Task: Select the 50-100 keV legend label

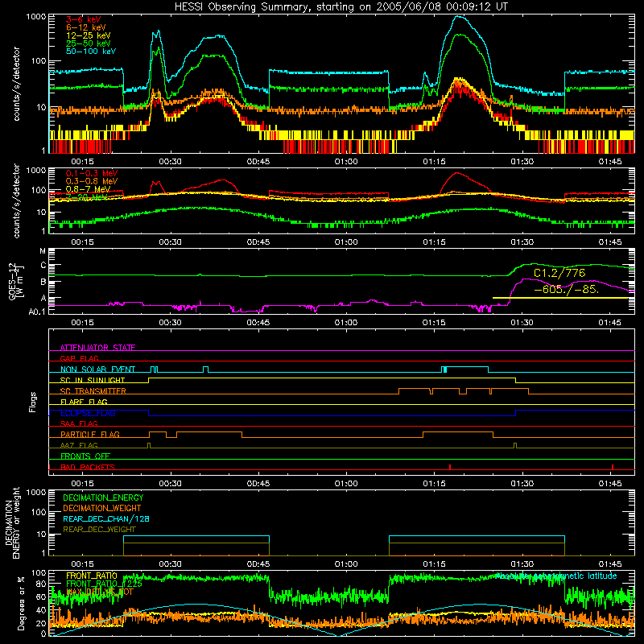Action: pos(91,52)
